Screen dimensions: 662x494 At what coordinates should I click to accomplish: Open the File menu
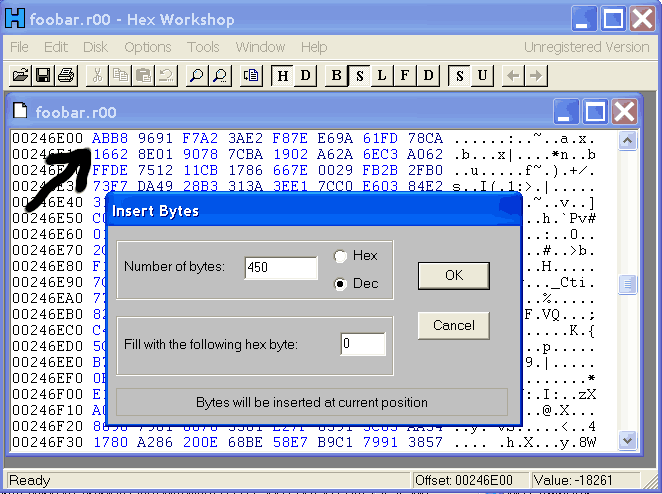click(19, 47)
